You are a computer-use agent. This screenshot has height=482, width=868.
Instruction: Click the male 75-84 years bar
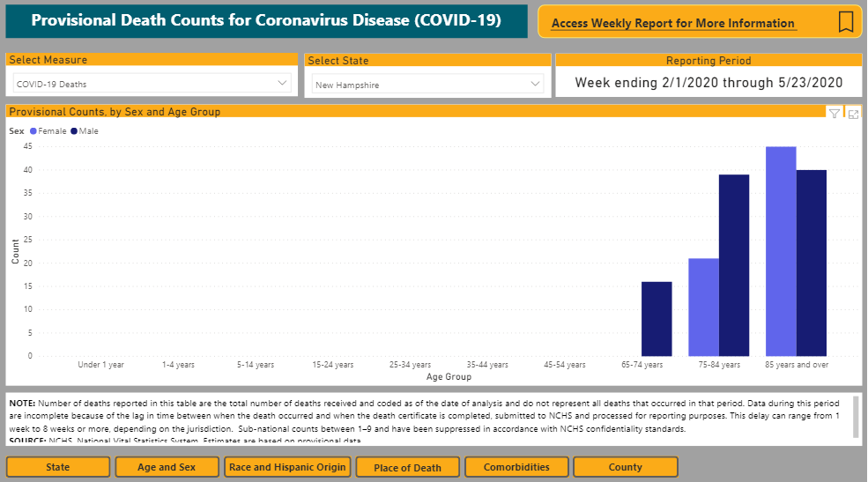point(734,265)
